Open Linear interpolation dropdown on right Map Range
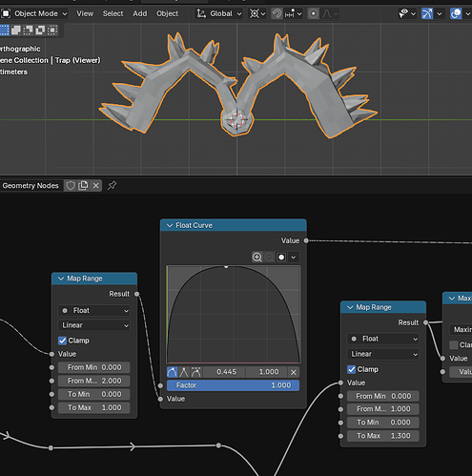472x476 pixels. click(383, 354)
